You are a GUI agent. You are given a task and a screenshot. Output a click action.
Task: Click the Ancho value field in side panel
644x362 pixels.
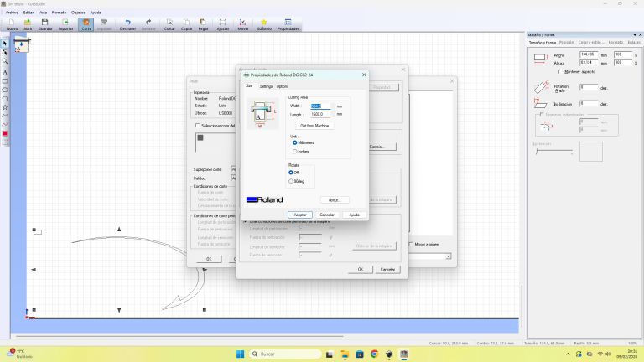[x=589, y=54]
